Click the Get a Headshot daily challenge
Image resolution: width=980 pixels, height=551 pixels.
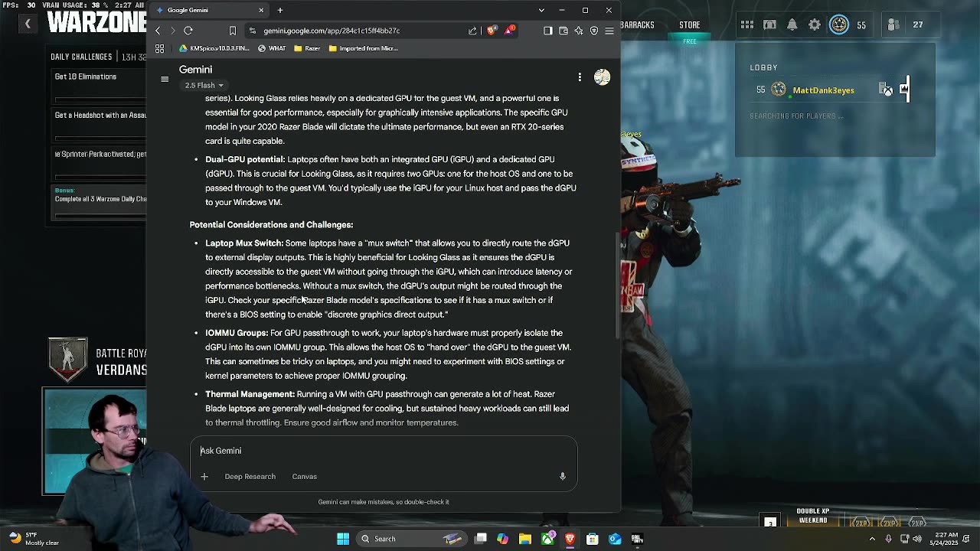[100, 124]
